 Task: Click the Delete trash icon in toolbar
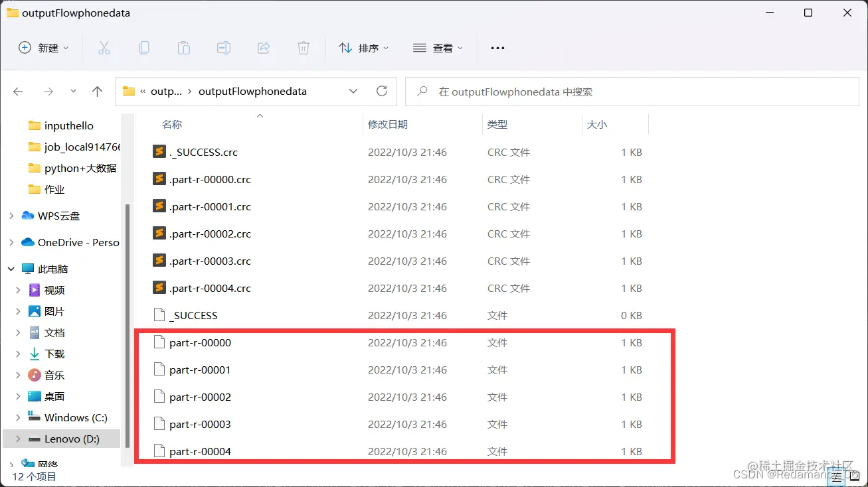304,48
